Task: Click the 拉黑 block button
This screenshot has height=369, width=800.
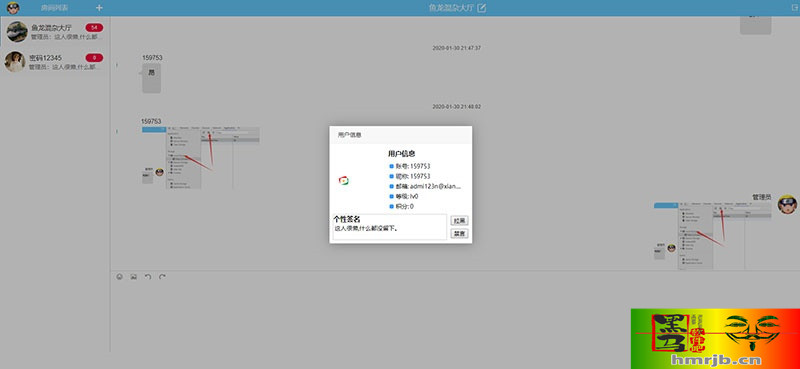Action: 459,221
